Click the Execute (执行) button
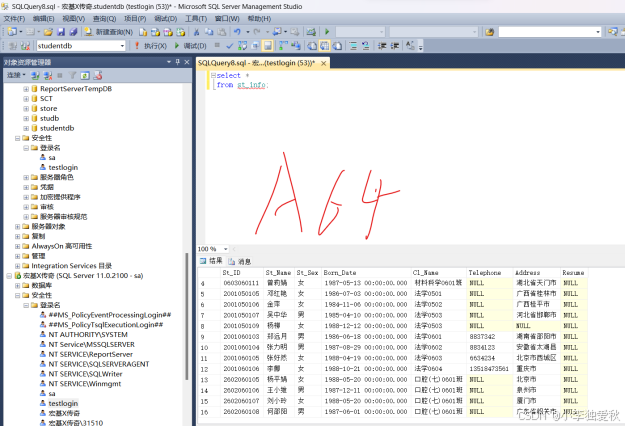This screenshot has width=626, height=427. coord(151,46)
